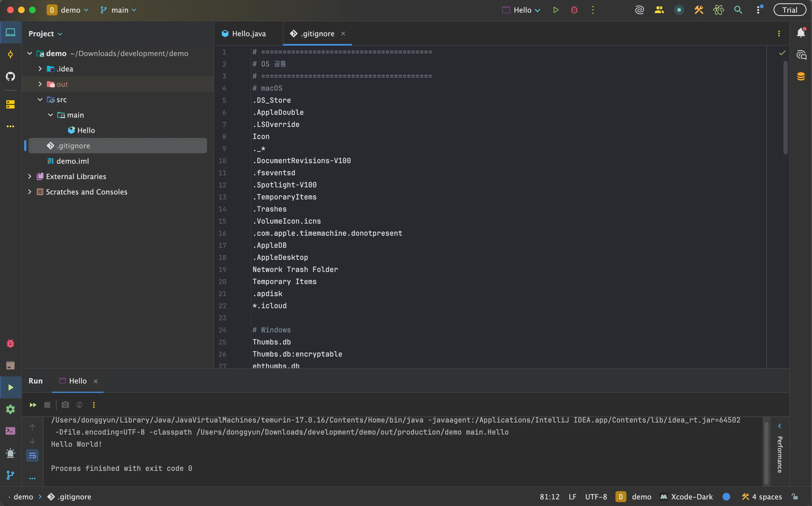Collapse the src folder
This screenshot has width=812, height=506.
[x=40, y=99]
